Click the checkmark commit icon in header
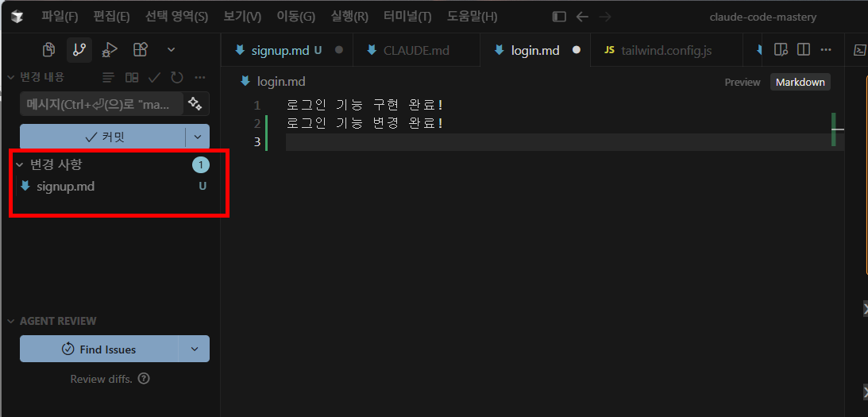 pos(154,77)
